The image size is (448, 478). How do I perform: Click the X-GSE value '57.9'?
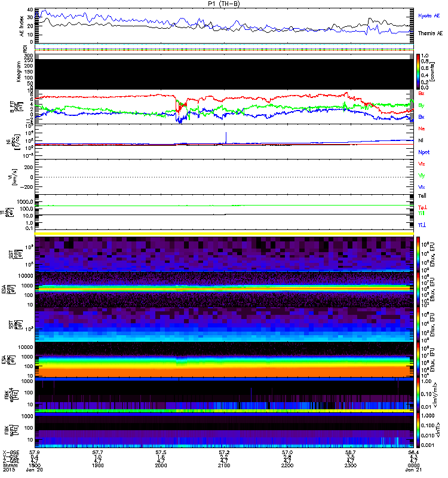tap(35, 452)
